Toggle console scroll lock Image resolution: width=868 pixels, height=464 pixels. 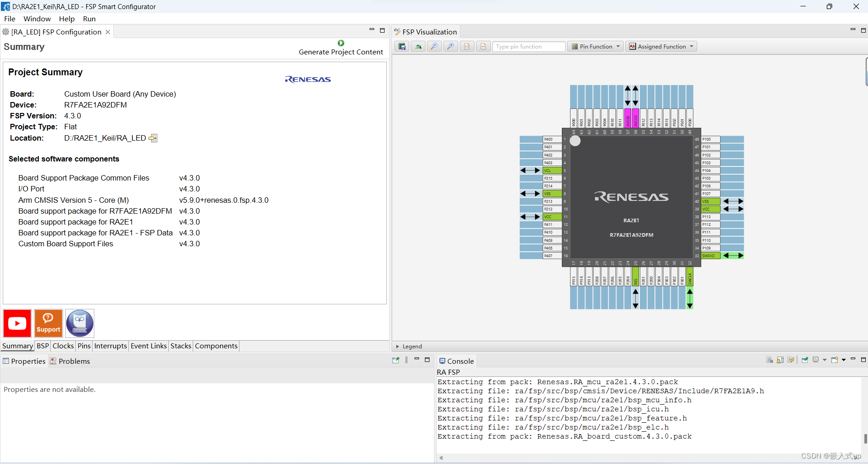coord(780,360)
